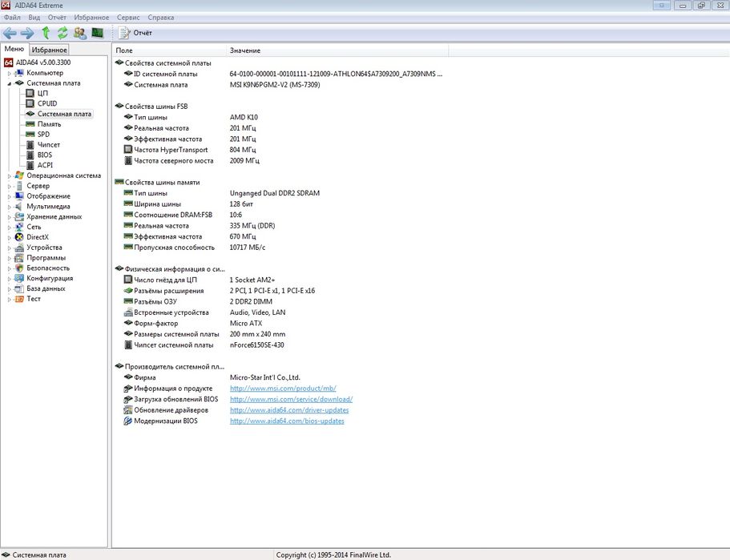Select the Свойства шины FSB group row
Screen dimensions: 730x560
click(x=156, y=106)
